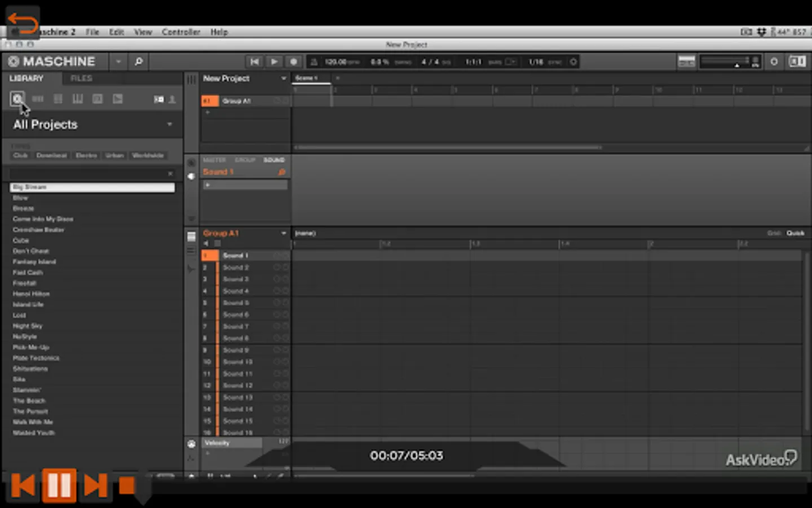This screenshot has width=812, height=508.
Task: Click the NI logo icon in header
Action: tap(797, 62)
